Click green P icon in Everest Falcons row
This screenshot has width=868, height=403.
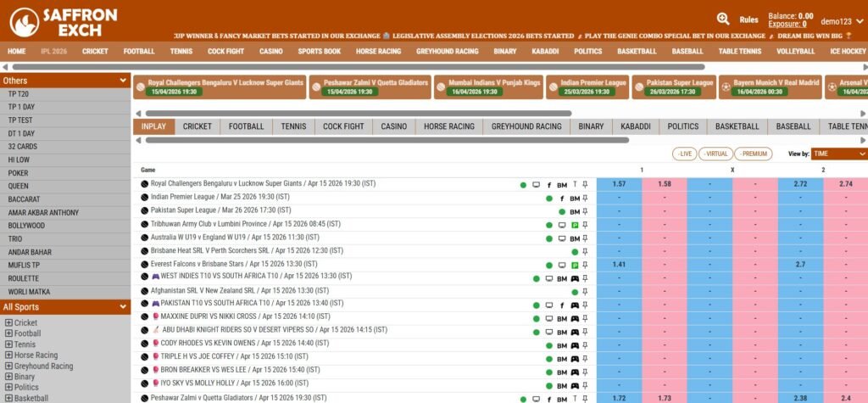coord(574,265)
